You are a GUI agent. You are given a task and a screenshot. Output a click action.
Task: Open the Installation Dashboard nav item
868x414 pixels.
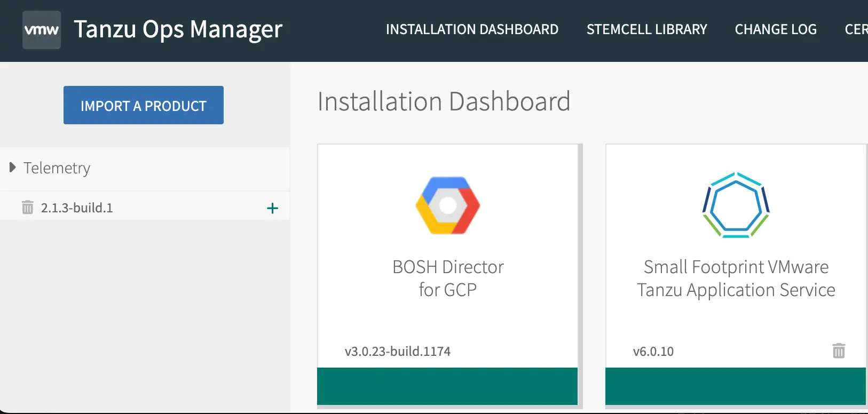472,29
